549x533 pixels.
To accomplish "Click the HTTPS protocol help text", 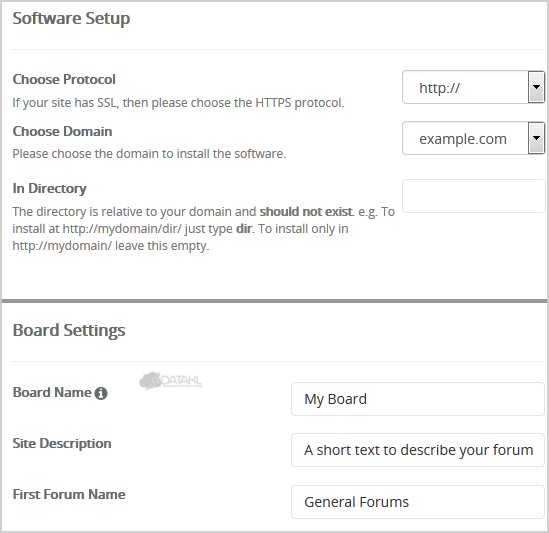I will pyautogui.click(x=178, y=103).
